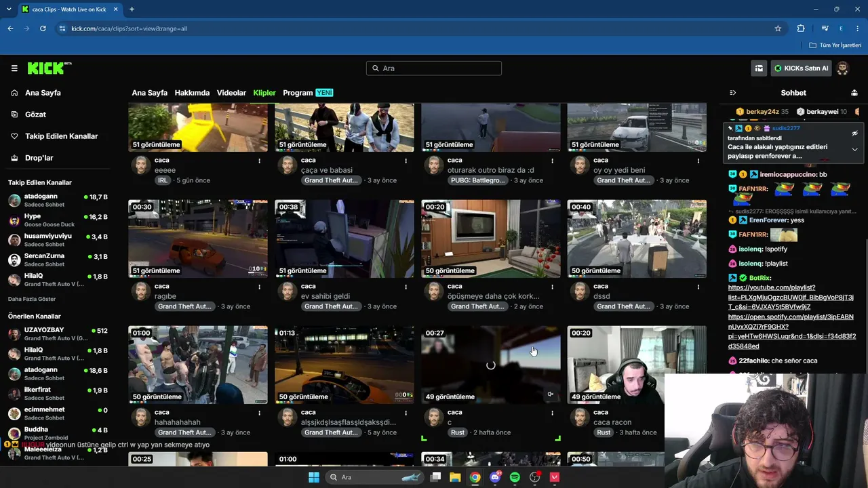
Task: Open File Explorer from the taskbar
Action: (456, 477)
